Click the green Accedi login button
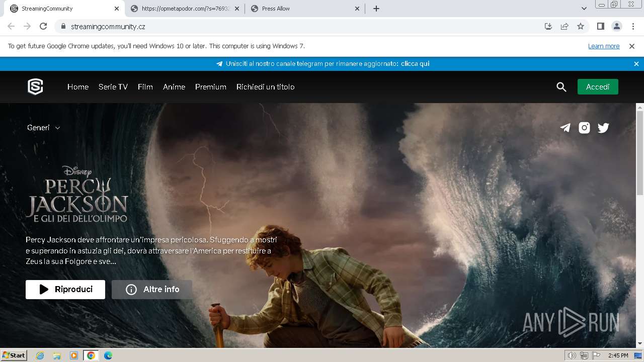644x362 pixels. point(598,87)
